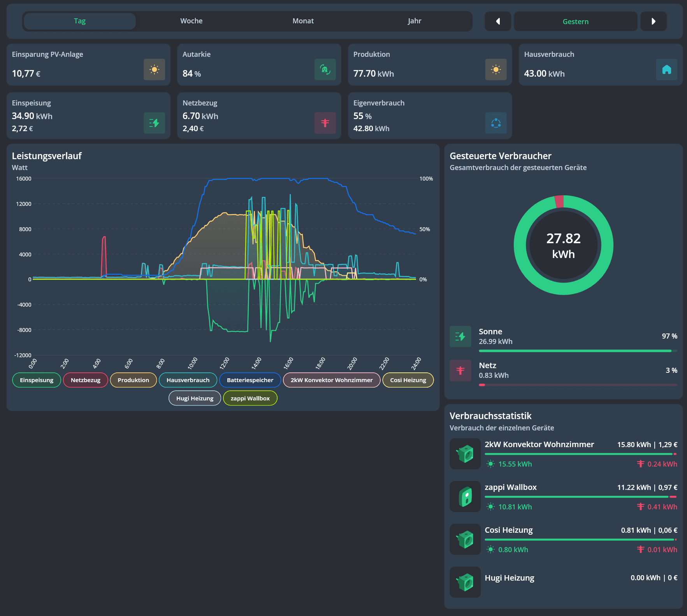Click the Autarkie house icon

click(x=325, y=70)
